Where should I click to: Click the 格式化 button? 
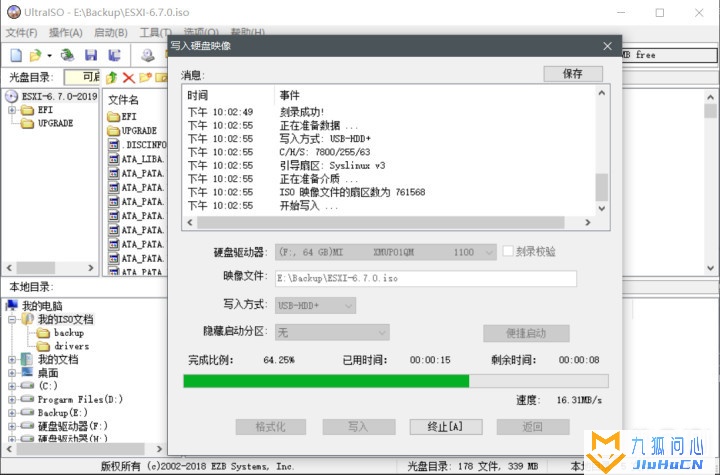click(x=270, y=427)
